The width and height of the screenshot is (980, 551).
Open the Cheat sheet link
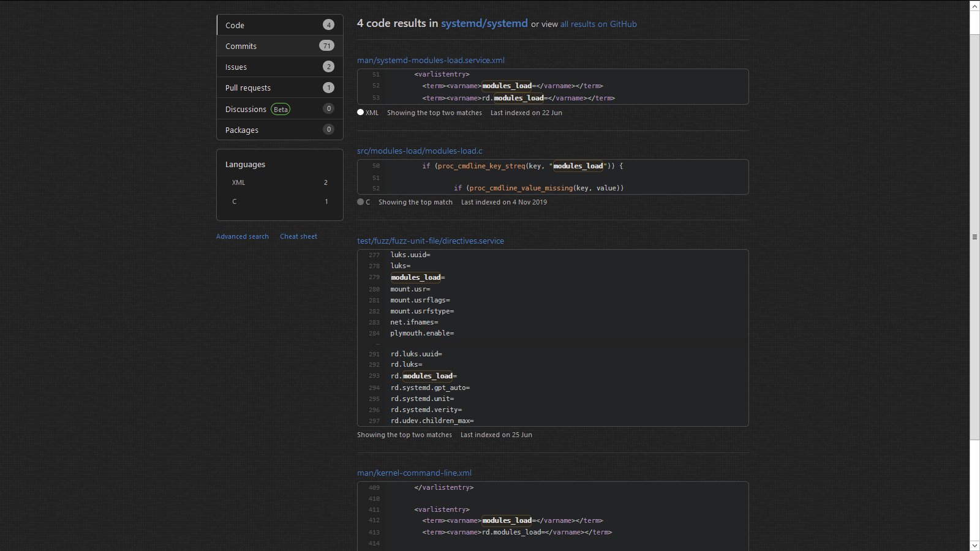[298, 236]
